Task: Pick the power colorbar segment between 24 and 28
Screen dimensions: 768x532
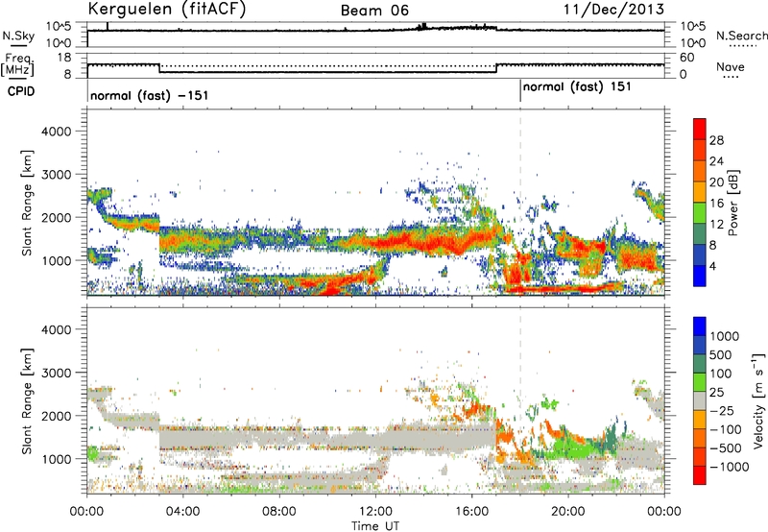Action: coord(700,150)
